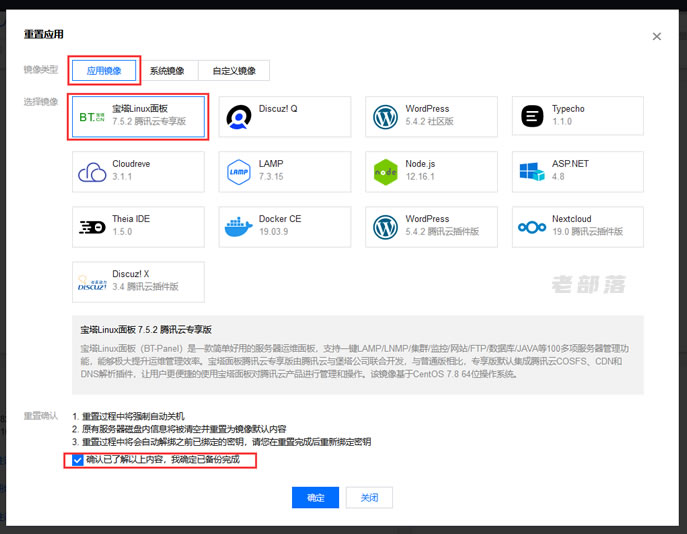Select the ASP.NET Windows logo icon
The height and width of the screenshot is (534, 687).
[x=532, y=172]
